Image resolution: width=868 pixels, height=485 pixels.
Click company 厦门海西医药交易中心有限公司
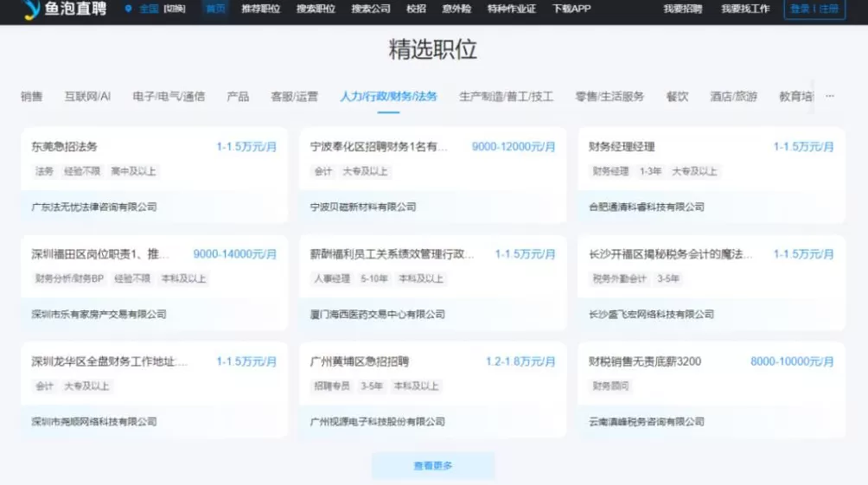(378, 315)
